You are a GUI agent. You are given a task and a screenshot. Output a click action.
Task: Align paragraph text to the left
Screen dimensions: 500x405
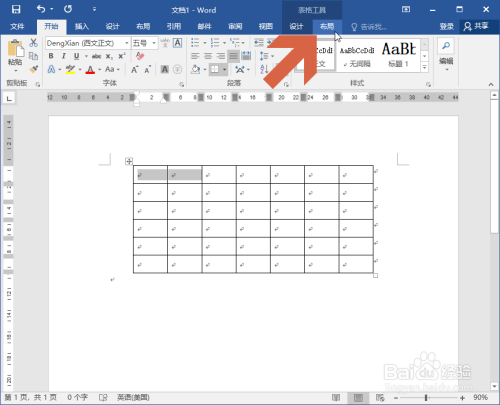195,56
